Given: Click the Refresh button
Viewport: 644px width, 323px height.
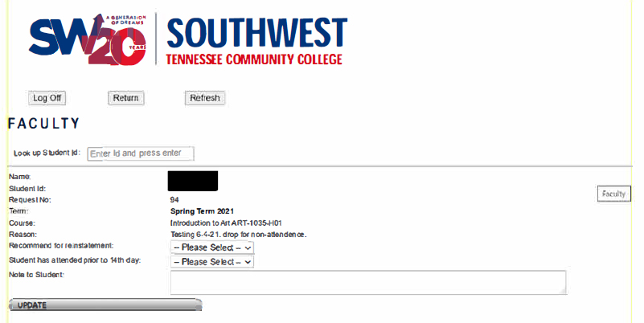Looking at the screenshot, I should [205, 98].
